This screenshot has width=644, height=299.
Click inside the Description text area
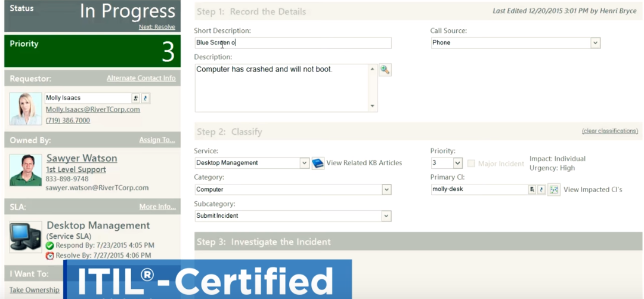[x=281, y=88]
